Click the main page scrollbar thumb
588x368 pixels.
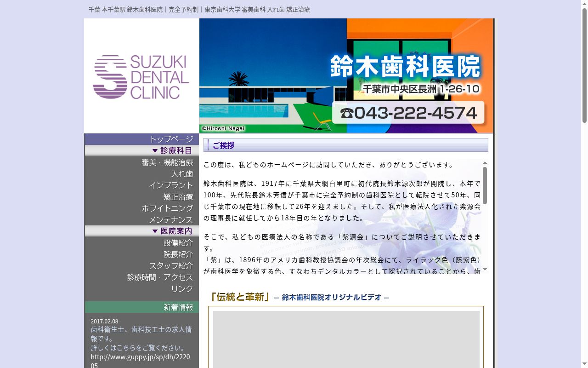584,65
